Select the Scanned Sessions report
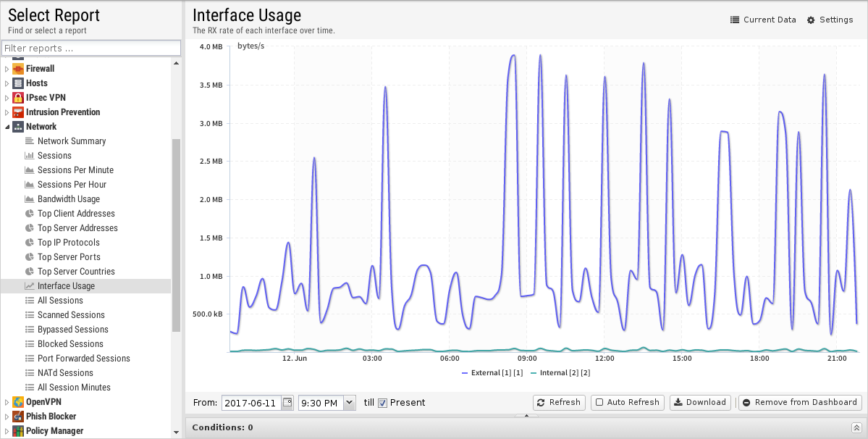Image resolution: width=868 pixels, height=439 pixels. pyautogui.click(x=71, y=315)
